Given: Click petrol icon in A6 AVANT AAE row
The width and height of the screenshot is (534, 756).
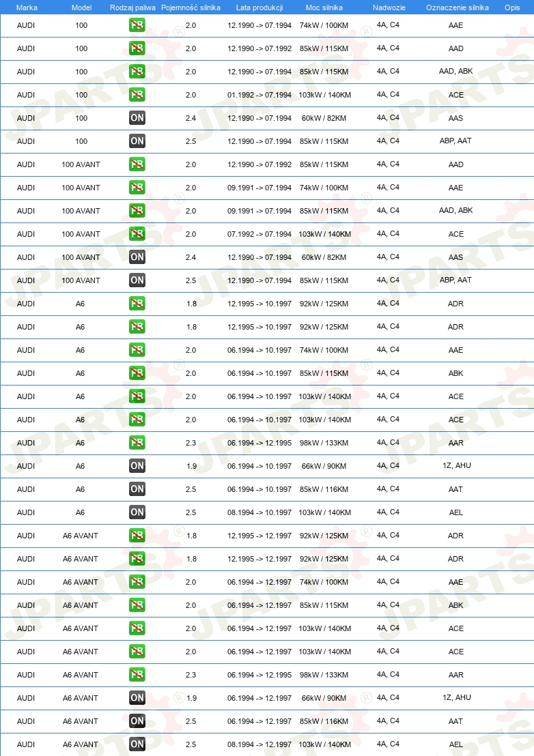Looking at the screenshot, I should tap(137, 582).
